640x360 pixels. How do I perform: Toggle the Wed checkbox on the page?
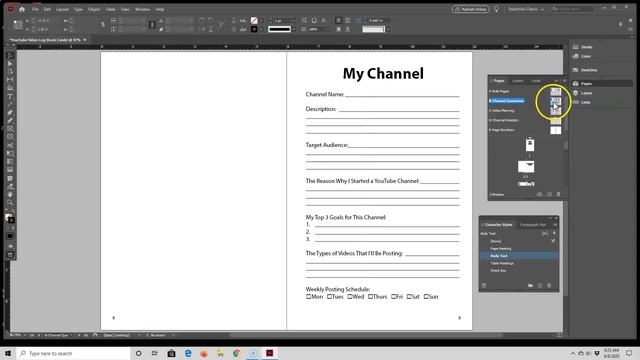coord(349,297)
